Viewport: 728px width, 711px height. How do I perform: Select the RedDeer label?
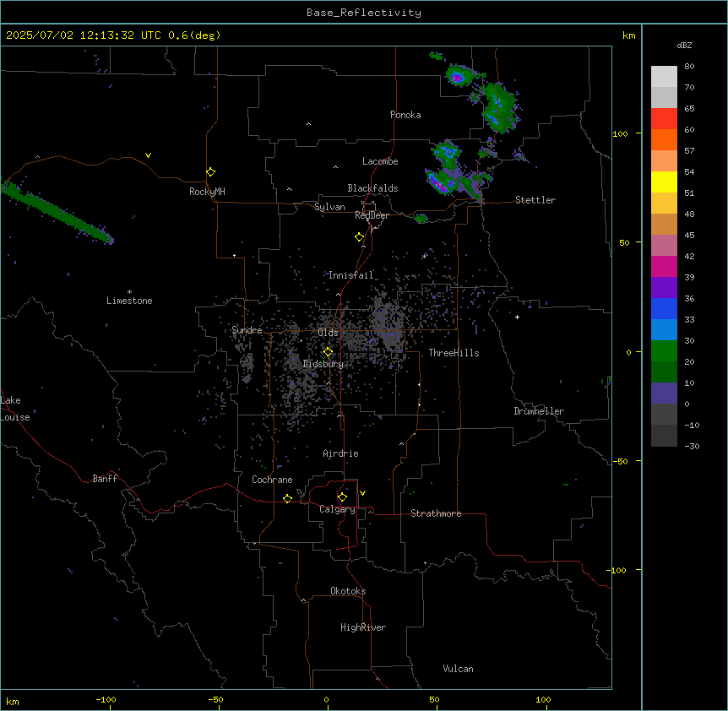[x=372, y=215]
